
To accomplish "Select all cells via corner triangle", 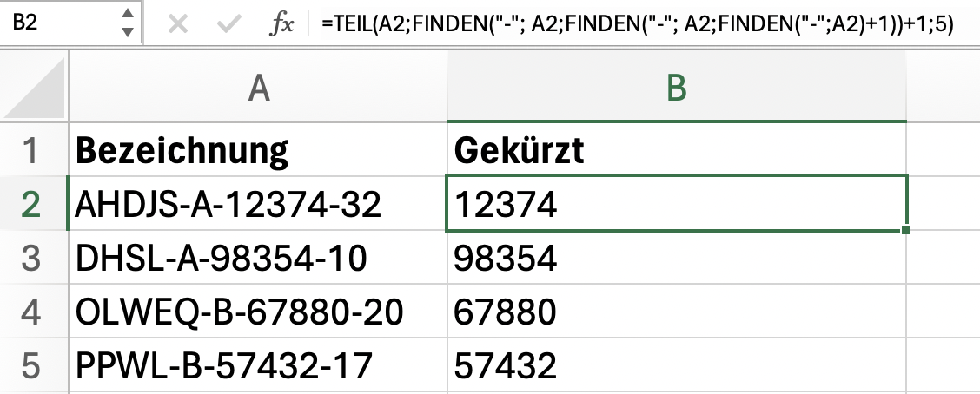I will (x=35, y=87).
